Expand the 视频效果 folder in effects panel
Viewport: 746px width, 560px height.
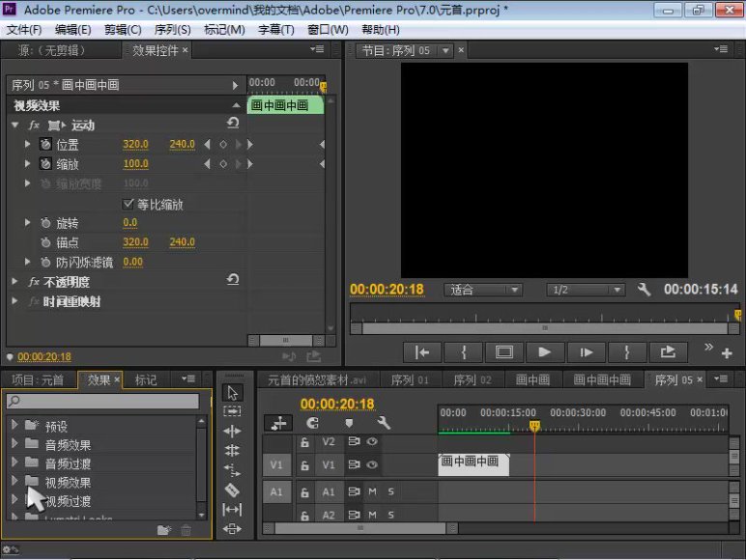pos(14,482)
